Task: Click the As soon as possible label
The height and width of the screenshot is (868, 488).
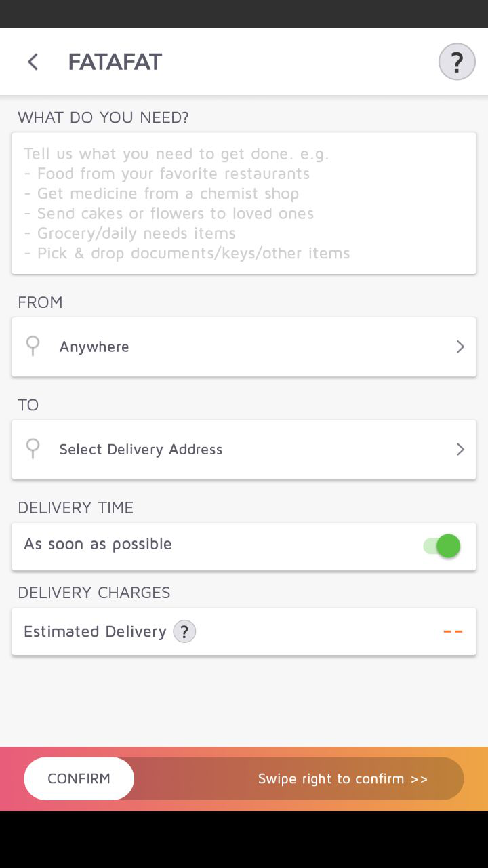Action: [x=98, y=544]
